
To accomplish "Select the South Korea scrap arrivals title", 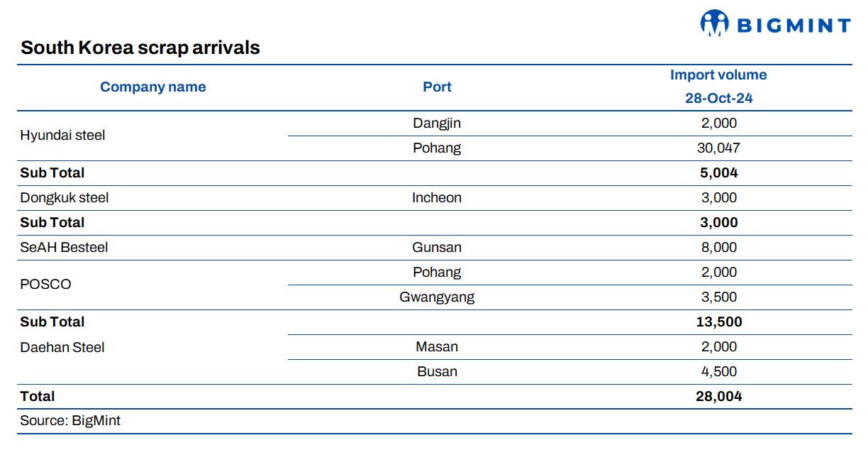I will (140, 48).
